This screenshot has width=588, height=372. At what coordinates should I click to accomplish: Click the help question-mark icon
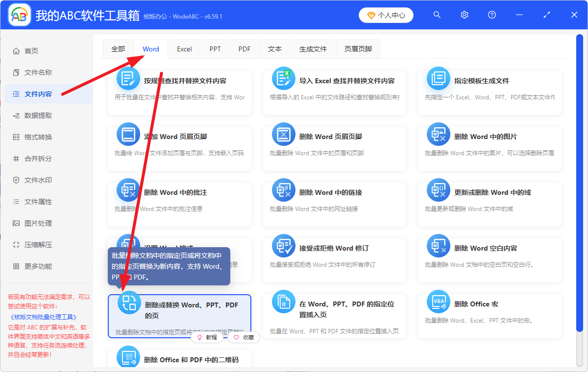(491, 15)
